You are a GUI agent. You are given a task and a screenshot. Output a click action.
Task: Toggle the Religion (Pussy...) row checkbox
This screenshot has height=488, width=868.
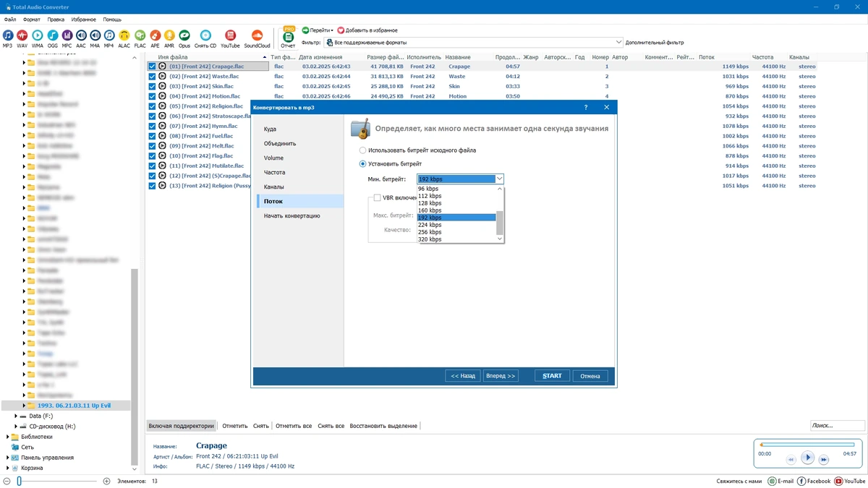152,186
